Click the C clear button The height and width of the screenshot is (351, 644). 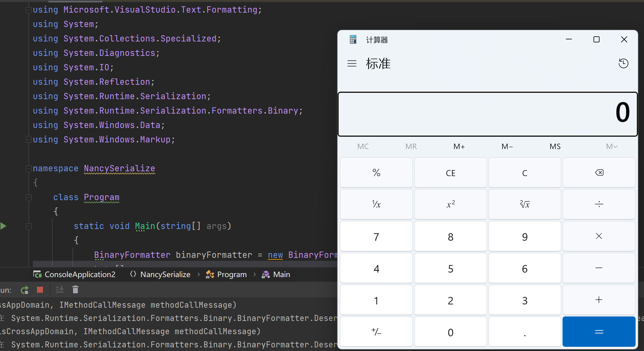pos(525,172)
